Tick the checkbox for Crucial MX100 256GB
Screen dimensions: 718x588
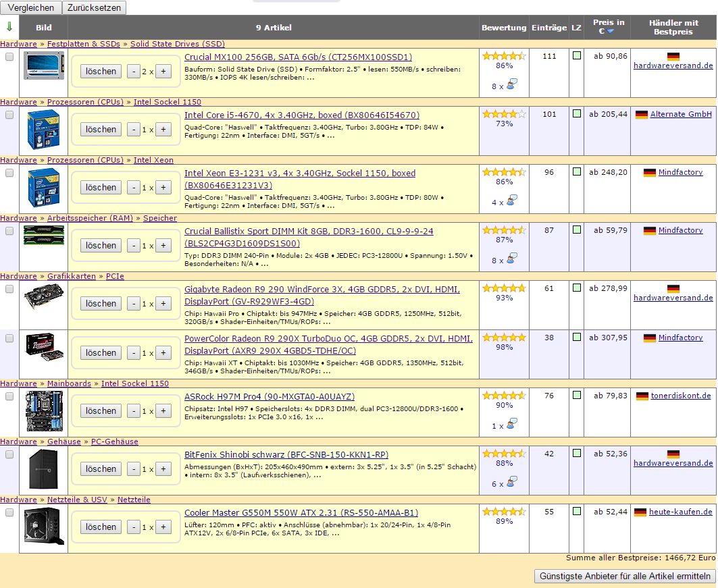(x=9, y=57)
